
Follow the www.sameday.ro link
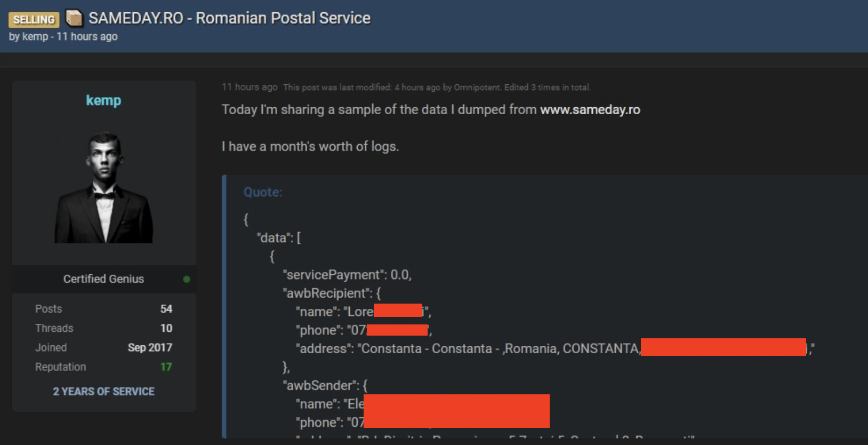click(590, 110)
